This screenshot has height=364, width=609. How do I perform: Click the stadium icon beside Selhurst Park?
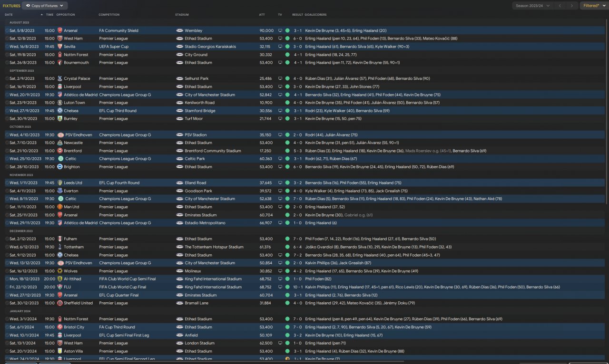pos(180,78)
